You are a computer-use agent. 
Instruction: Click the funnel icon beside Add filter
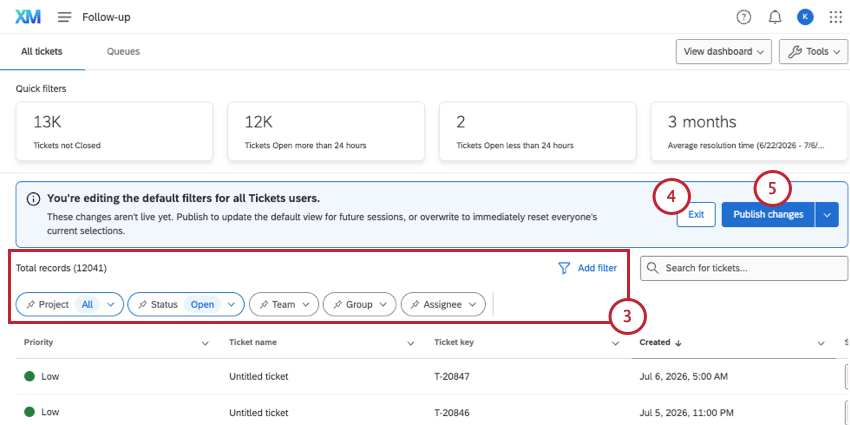click(564, 268)
